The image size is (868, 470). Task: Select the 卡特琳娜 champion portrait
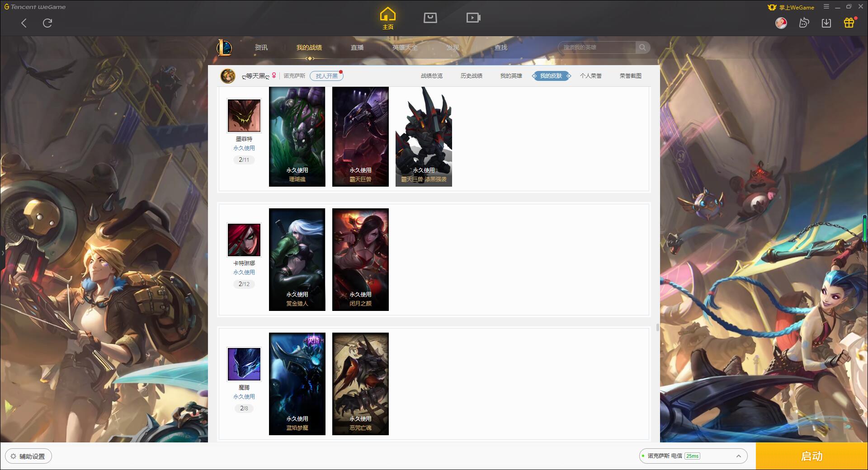click(244, 240)
